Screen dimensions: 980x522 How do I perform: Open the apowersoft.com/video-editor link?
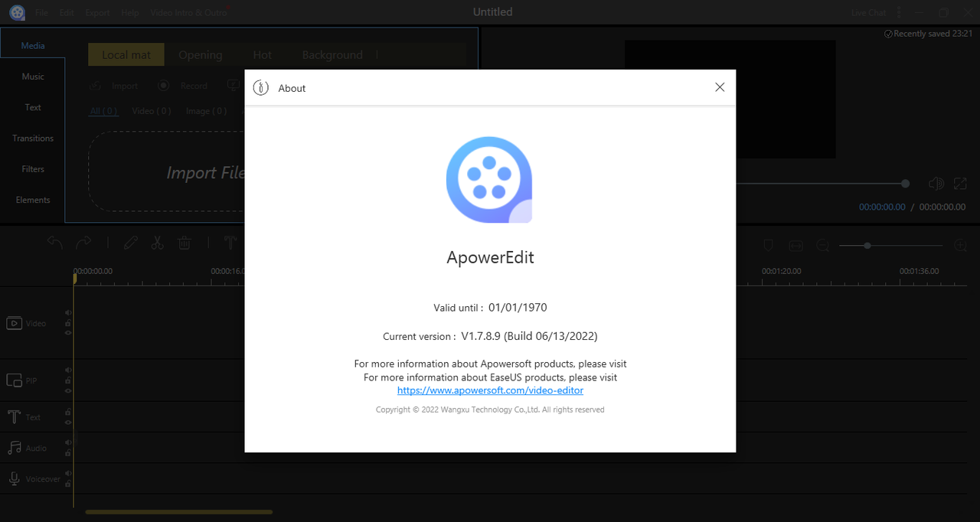click(490, 390)
